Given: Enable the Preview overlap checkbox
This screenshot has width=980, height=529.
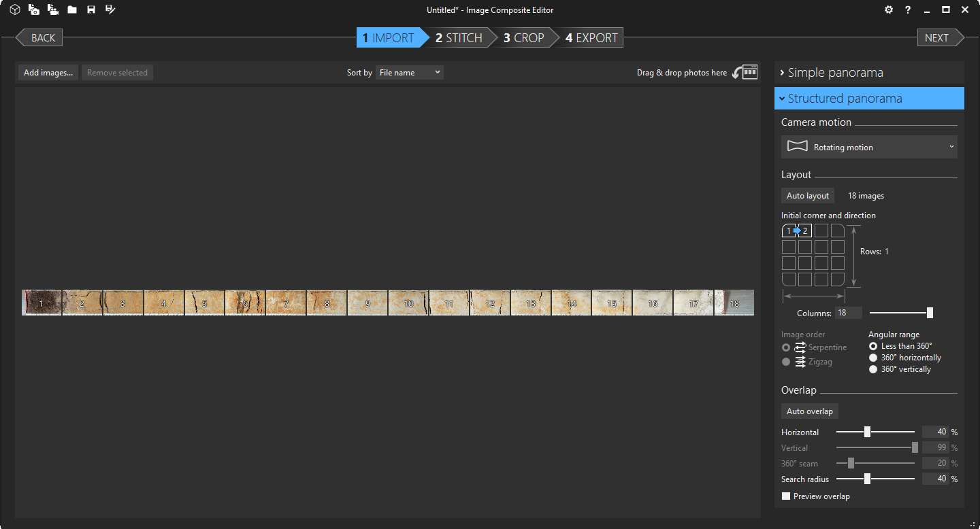Looking at the screenshot, I should click(786, 496).
